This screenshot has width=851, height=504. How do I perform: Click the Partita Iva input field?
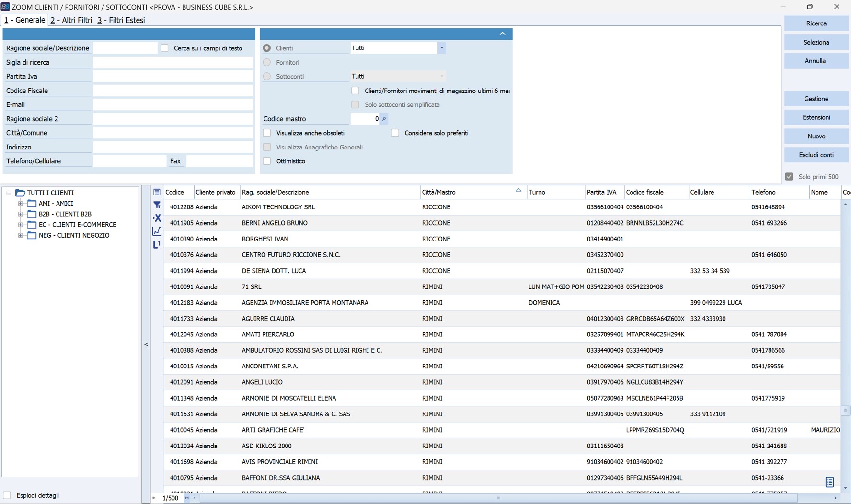tap(173, 76)
